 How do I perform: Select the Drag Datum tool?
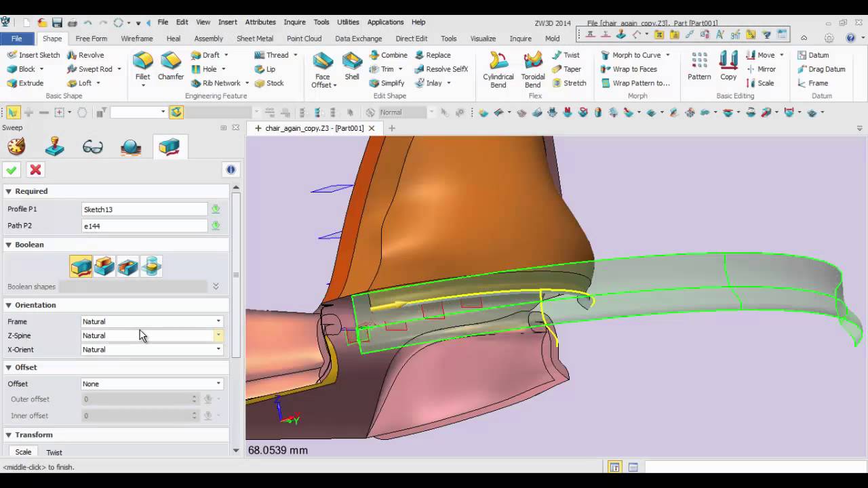coord(821,69)
